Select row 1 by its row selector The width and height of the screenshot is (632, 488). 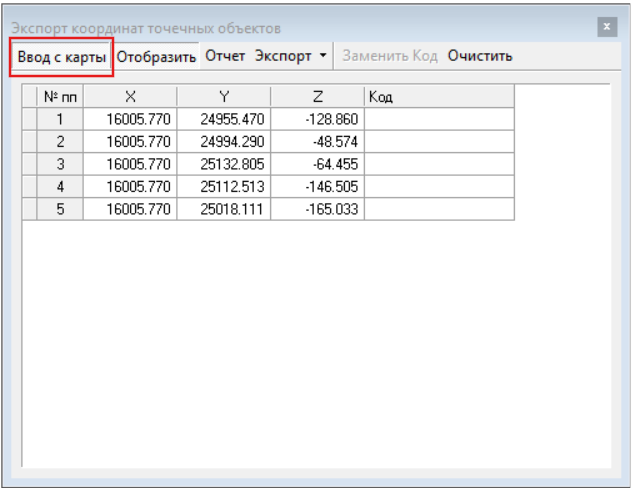29,120
